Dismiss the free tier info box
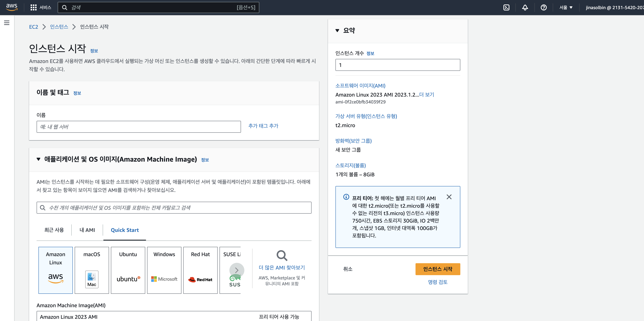 pyautogui.click(x=449, y=197)
